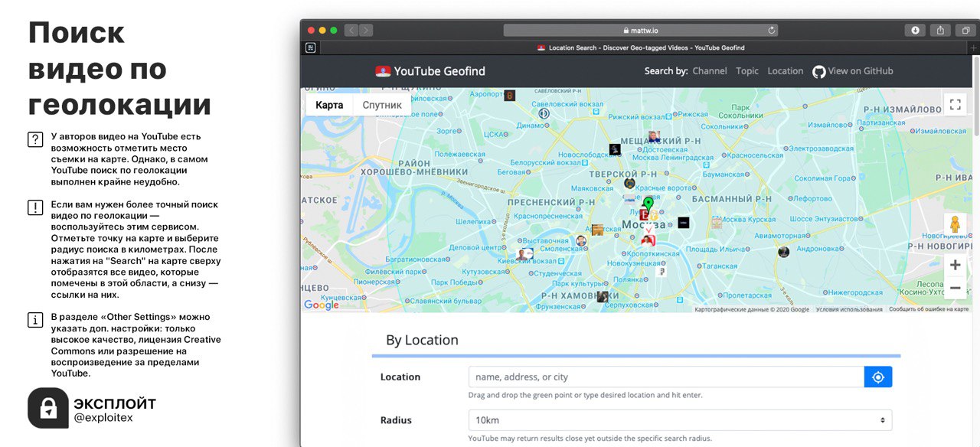Click the ЭКСПЛОЙТ lock logo
This screenshot has height=447, width=980.
[x=48, y=408]
